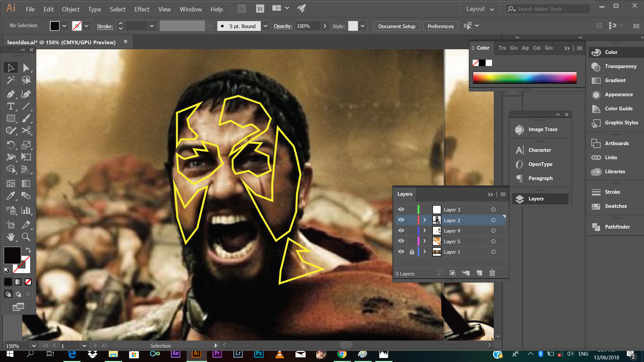This screenshot has height=362, width=644.
Task: Open the Pathfinder panel
Action: (617, 227)
